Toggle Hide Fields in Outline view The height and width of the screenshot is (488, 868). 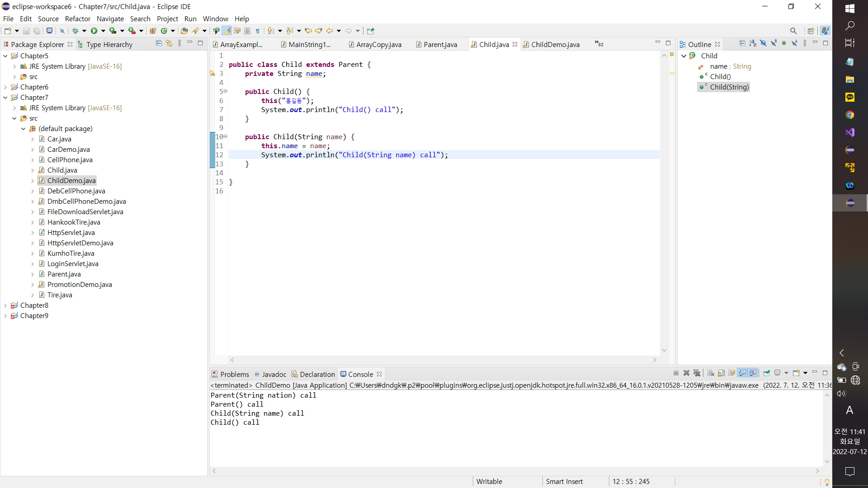(763, 43)
